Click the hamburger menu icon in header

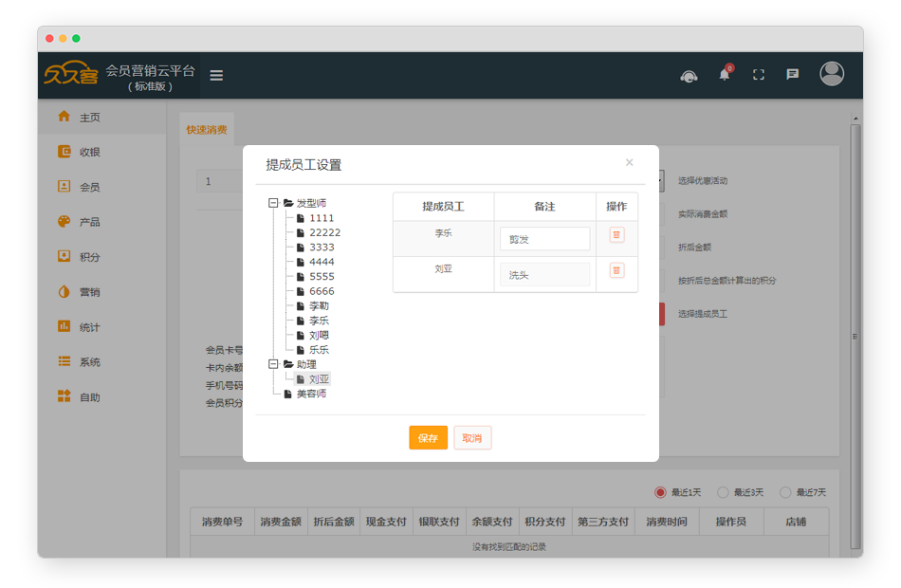(x=216, y=75)
